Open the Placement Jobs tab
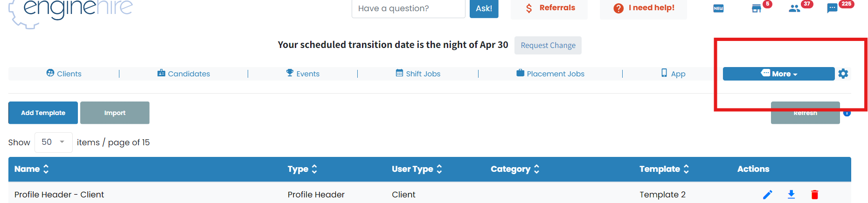 point(550,74)
